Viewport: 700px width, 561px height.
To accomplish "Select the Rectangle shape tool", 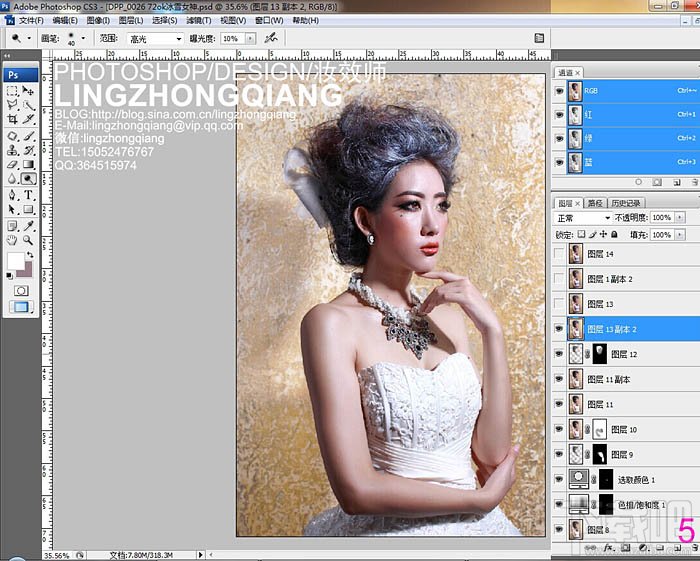I will (x=28, y=209).
